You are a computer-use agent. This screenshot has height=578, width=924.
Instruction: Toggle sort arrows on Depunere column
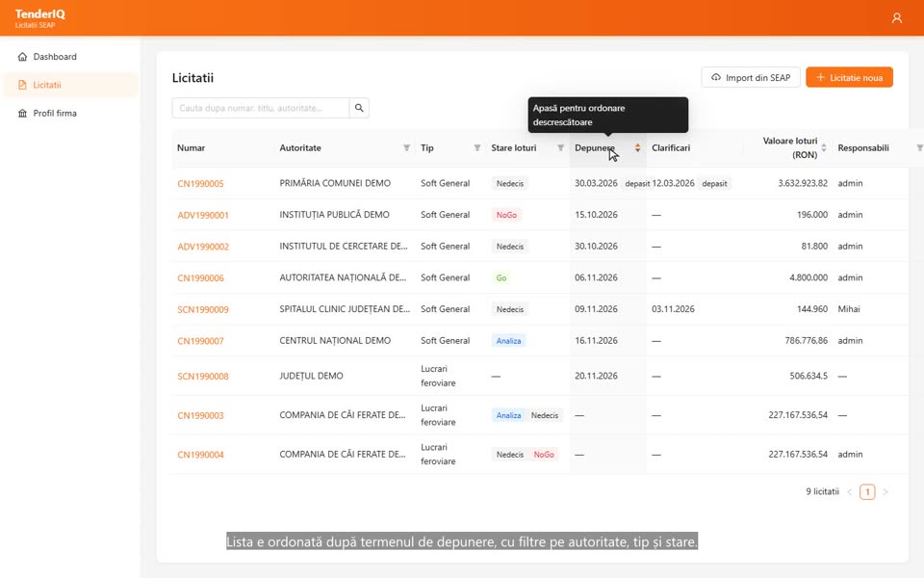637,148
